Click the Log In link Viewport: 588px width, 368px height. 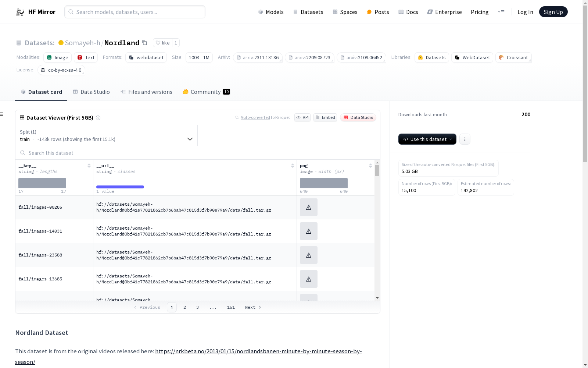click(525, 12)
